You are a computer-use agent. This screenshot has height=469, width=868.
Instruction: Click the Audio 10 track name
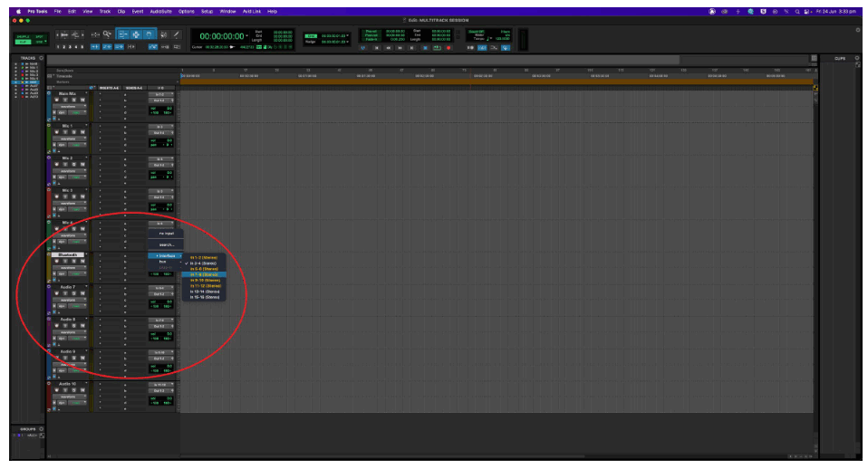coord(68,384)
